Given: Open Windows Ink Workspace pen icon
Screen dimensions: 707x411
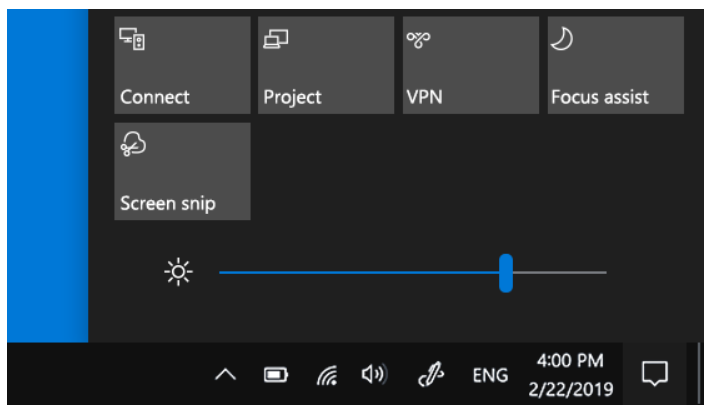Looking at the screenshot, I should point(431,374).
